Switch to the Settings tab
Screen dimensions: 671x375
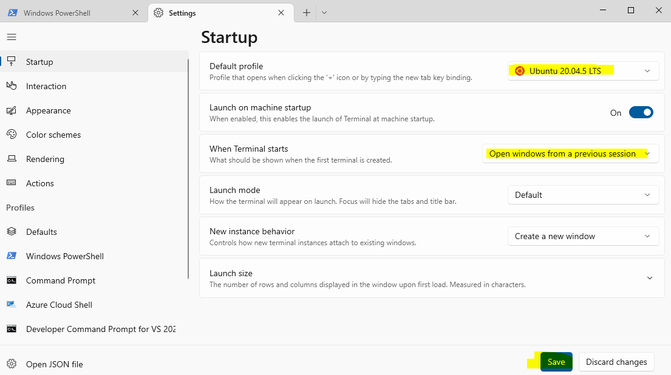tap(221, 13)
